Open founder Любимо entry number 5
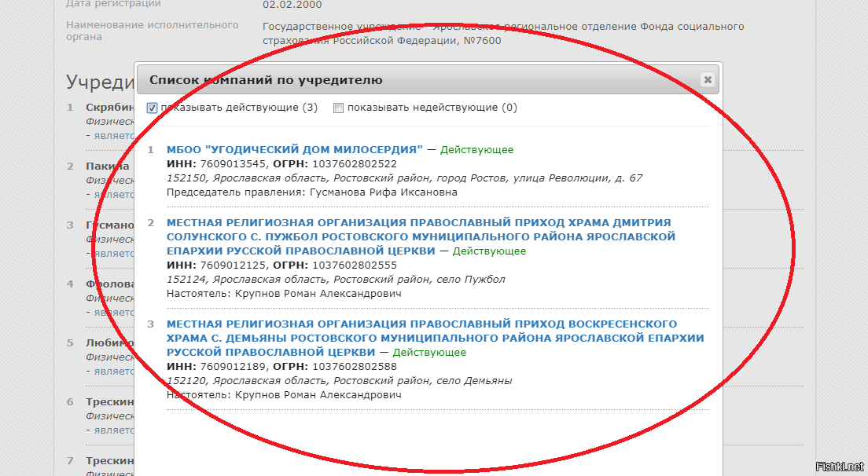 (108, 342)
